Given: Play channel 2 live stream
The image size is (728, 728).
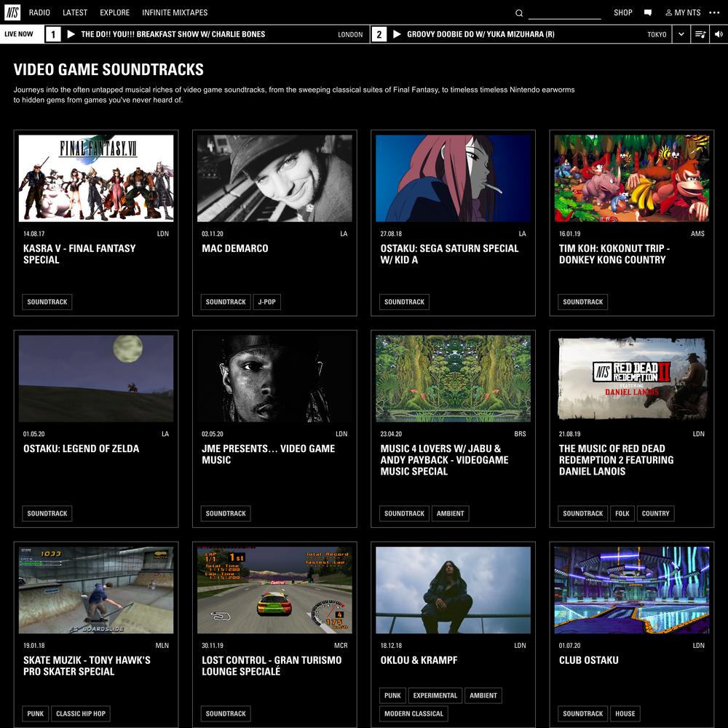Looking at the screenshot, I should pyautogui.click(x=397, y=34).
